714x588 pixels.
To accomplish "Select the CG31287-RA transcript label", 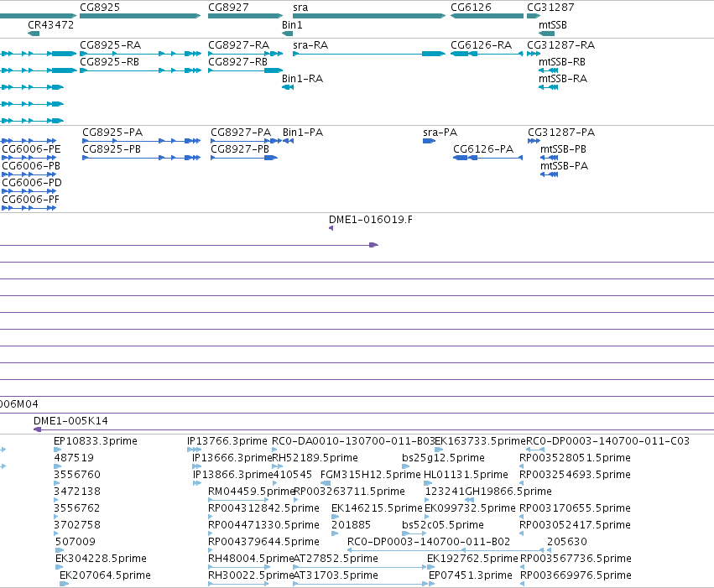I will click(x=561, y=45).
